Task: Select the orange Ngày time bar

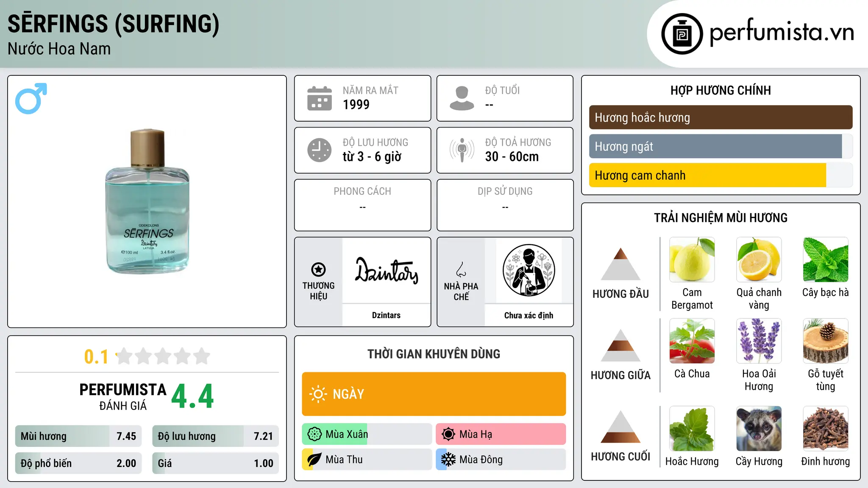Action: [434, 394]
